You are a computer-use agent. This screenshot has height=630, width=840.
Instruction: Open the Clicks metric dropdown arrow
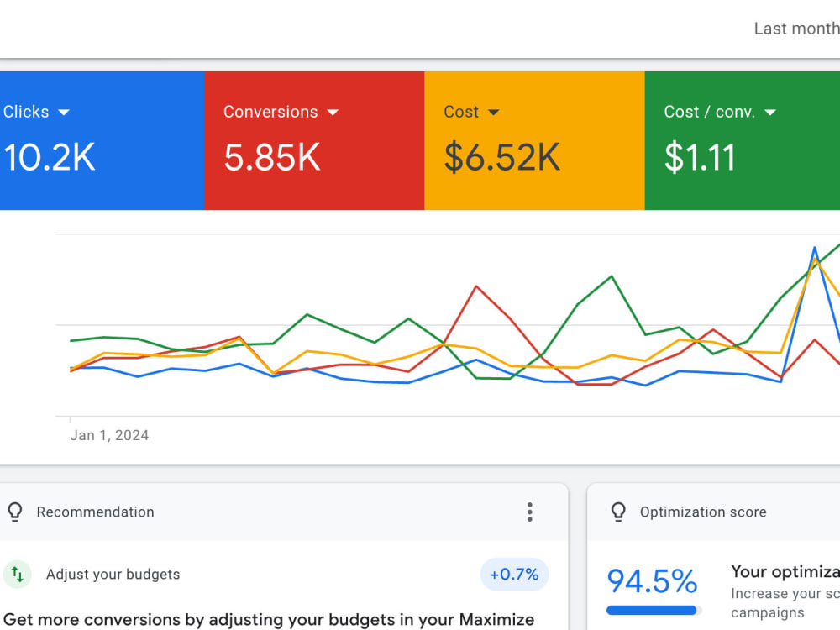coord(64,113)
